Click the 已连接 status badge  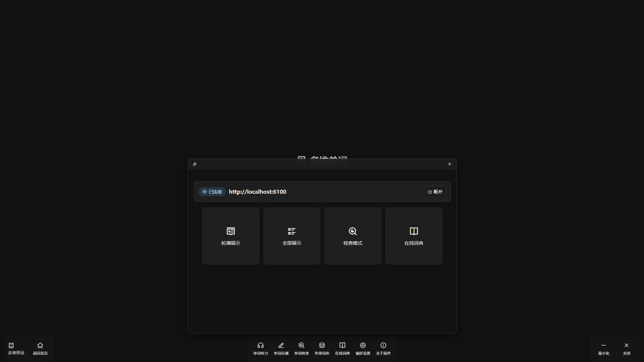click(212, 192)
